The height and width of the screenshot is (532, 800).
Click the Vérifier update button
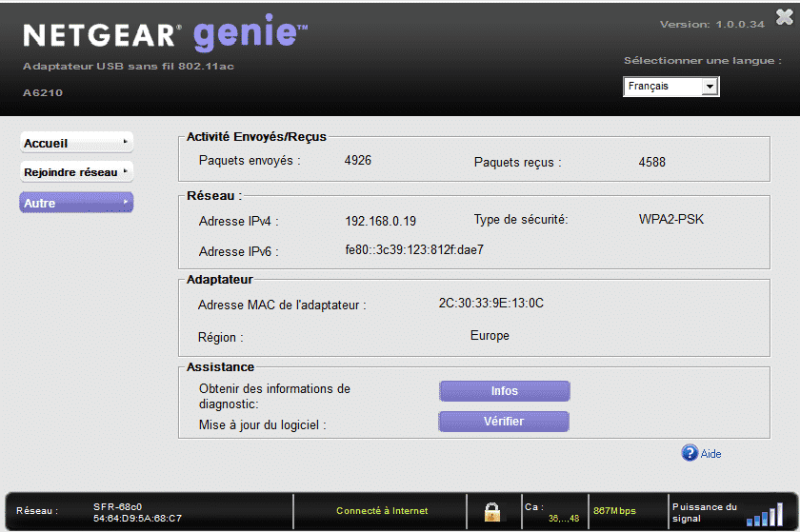[x=504, y=422]
